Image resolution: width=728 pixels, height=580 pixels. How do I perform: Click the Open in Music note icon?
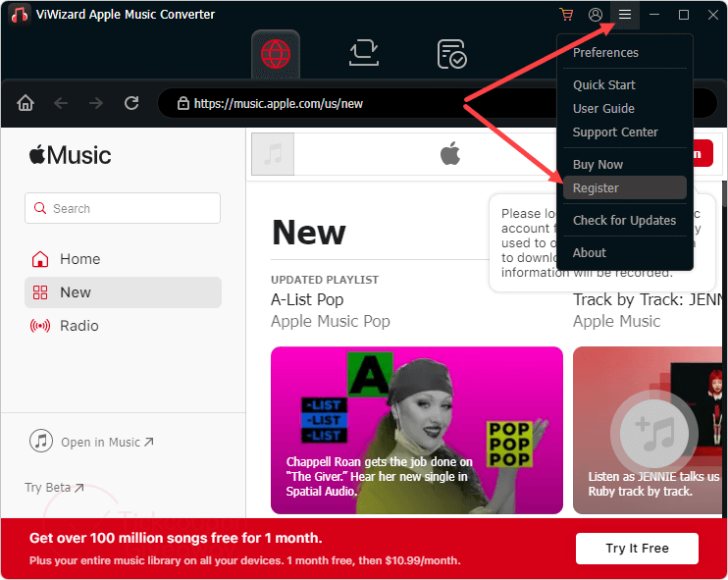click(x=41, y=441)
